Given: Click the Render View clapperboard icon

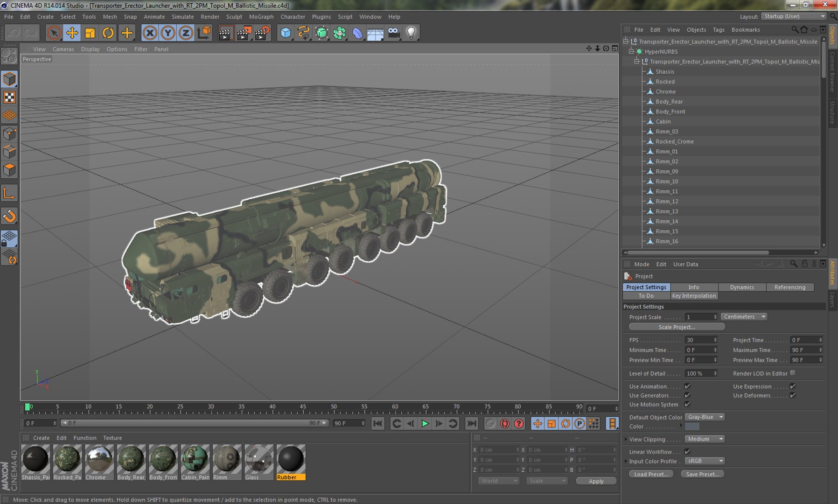Looking at the screenshot, I should pyautogui.click(x=225, y=33).
